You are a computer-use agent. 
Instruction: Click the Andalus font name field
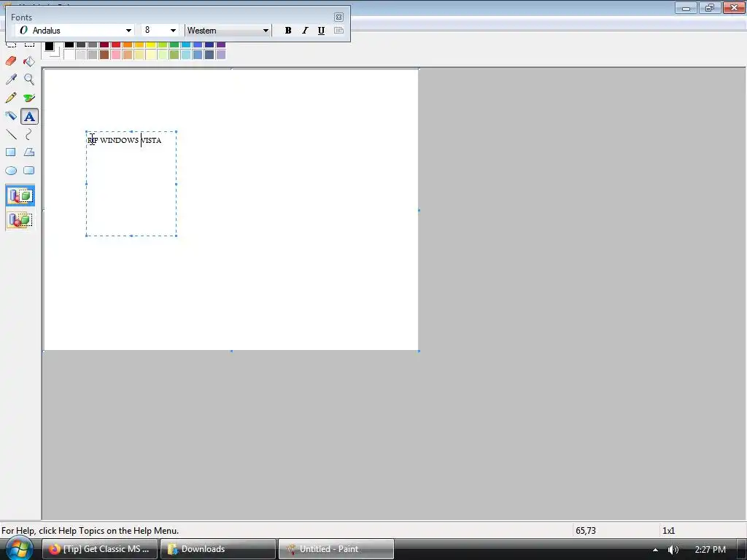[70, 31]
